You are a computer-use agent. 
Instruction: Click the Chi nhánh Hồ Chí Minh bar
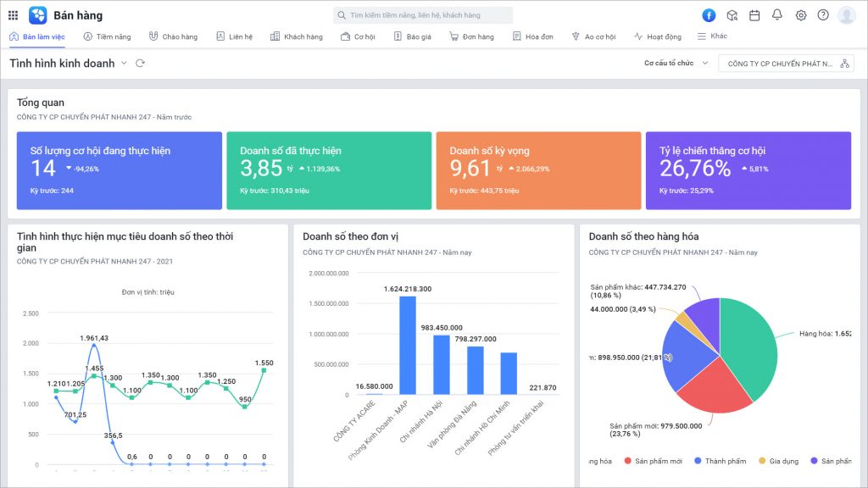pyautogui.click(x=509, y=374)
